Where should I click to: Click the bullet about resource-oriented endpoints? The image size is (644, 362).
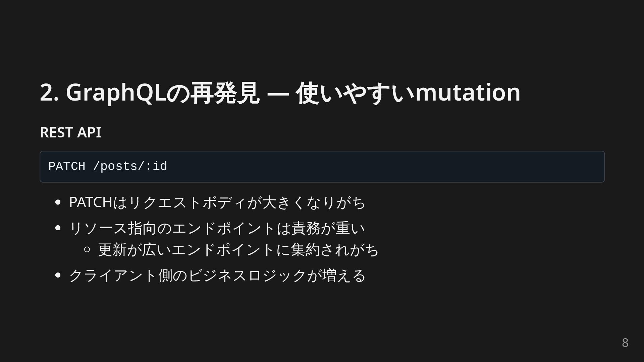point(217,228)
